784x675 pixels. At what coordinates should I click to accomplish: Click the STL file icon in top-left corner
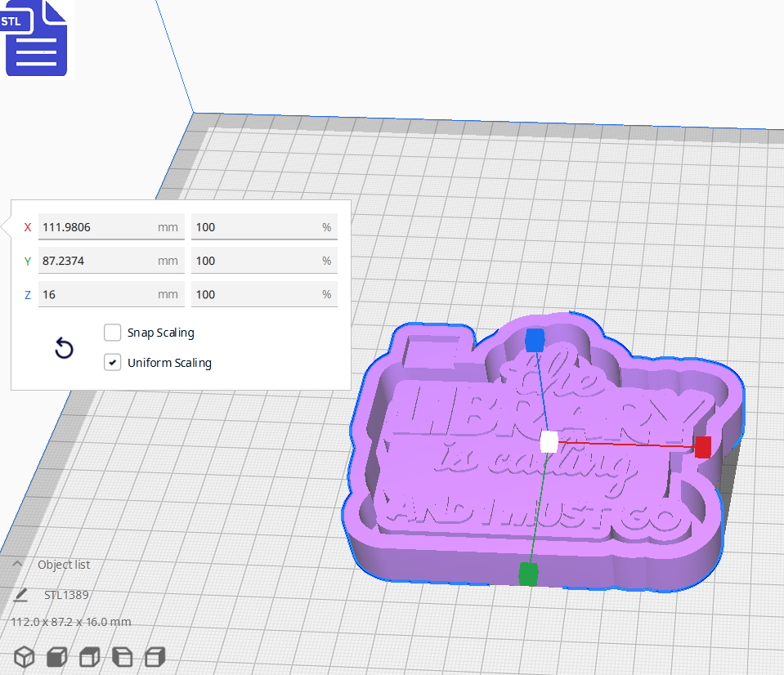coord(36,38)
